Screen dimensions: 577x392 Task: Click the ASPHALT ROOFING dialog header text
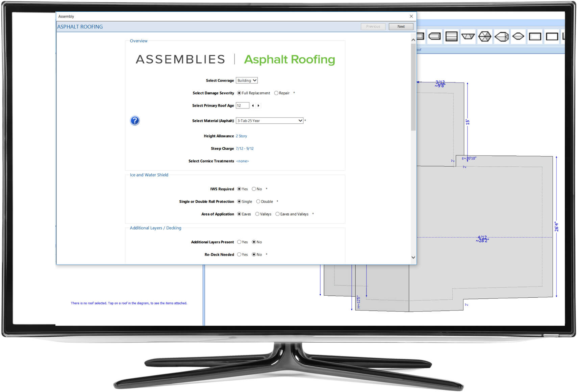(x=80, y=27)
